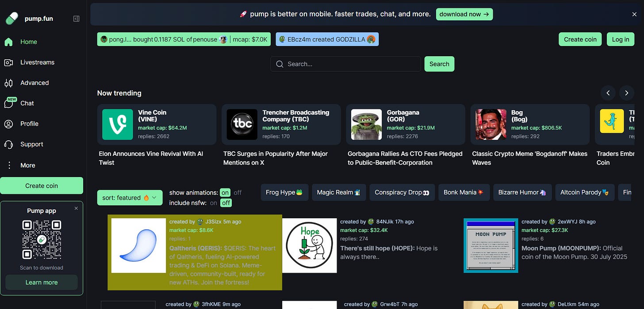Toggle show animations to off
Screen dimensions: 644x309
(x=238, y=193)
